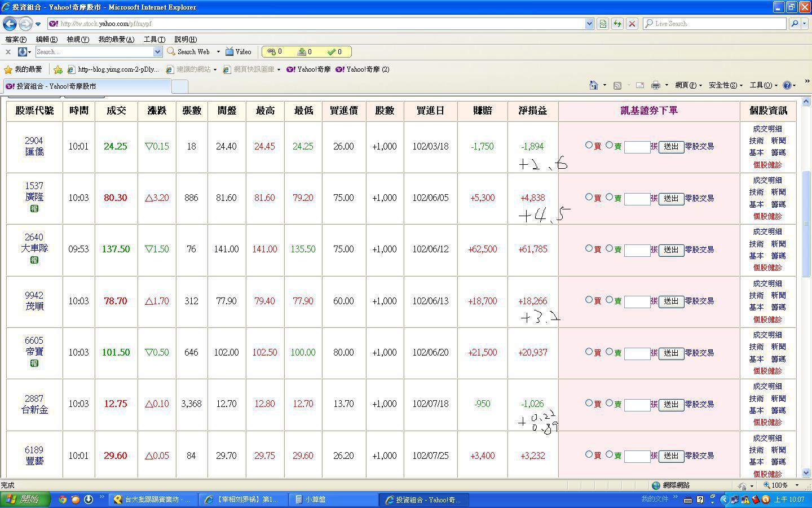Image resolution: width=812 pixels, height=508 pixels.
Task: Click the Video toolbar icon
Action: (x=239, y=51)
